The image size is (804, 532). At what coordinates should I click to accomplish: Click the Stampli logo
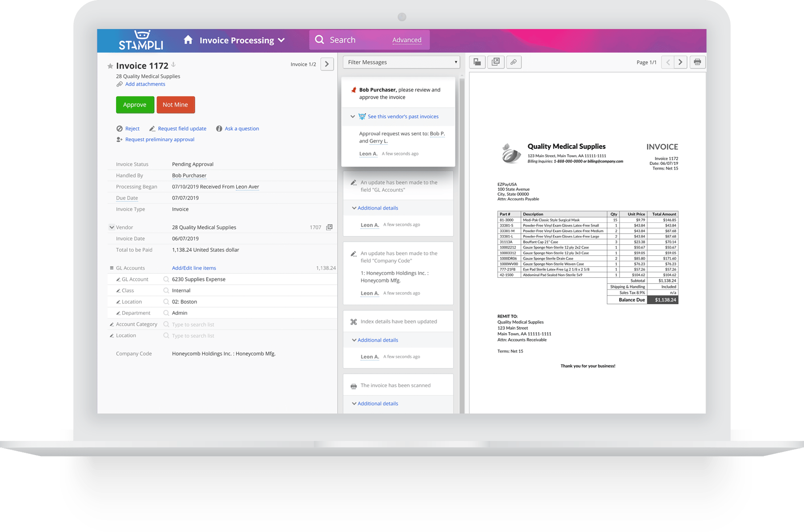tap(141, 40)
